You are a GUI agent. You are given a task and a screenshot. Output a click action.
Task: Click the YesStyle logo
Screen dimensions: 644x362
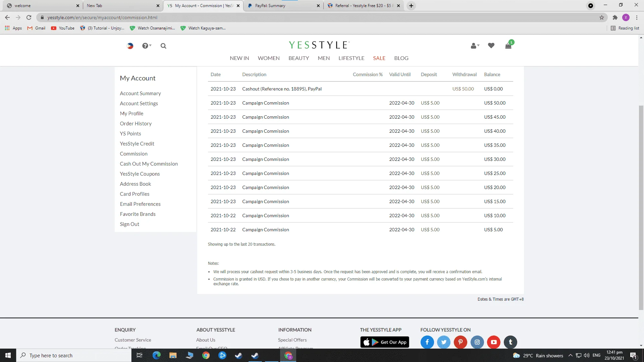pos(319,45)
